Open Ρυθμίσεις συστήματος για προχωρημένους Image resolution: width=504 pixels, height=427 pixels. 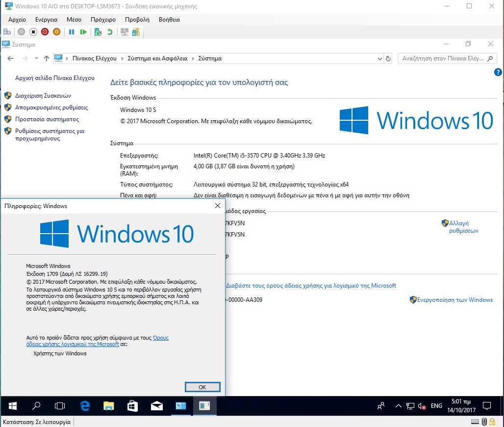pyautogui.click(x=50, y=135)
